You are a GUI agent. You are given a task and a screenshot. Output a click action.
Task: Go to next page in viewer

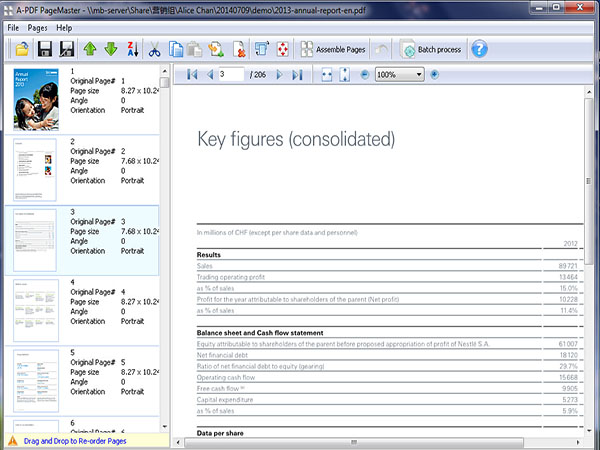click(x=280, y=75)
